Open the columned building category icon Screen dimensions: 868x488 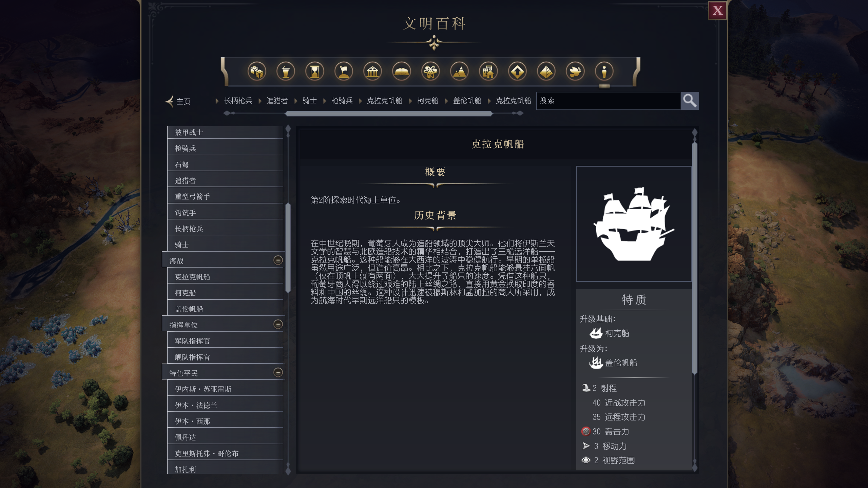click(372, 72)
